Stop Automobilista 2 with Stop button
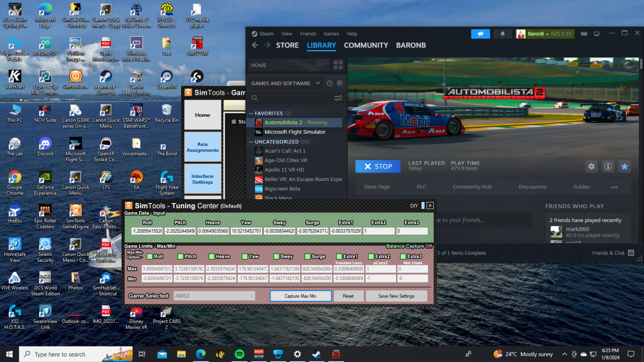644x362 pixels. [x=378, y=167]
